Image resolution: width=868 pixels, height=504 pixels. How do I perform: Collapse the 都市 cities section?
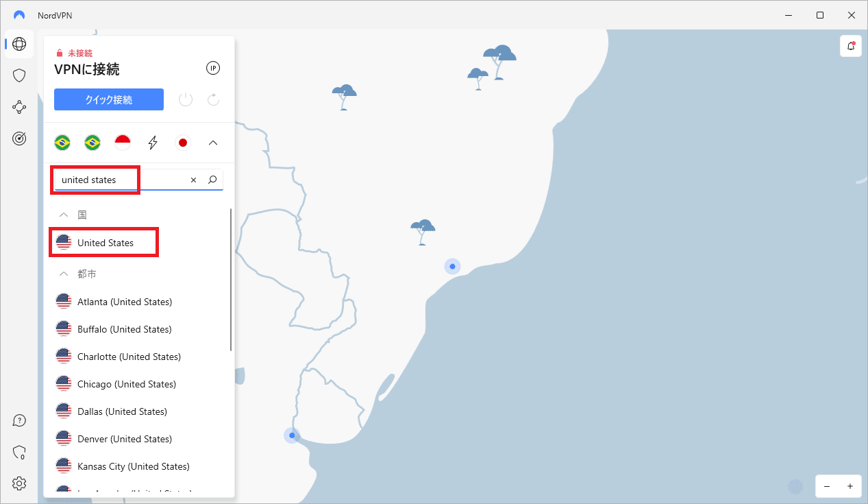tap(64, 274)
